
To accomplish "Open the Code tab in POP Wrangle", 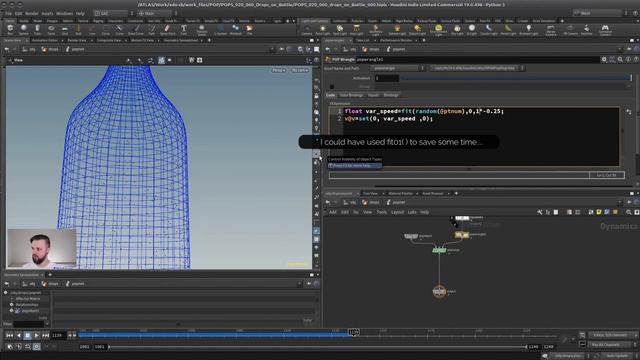I will 331,95.
